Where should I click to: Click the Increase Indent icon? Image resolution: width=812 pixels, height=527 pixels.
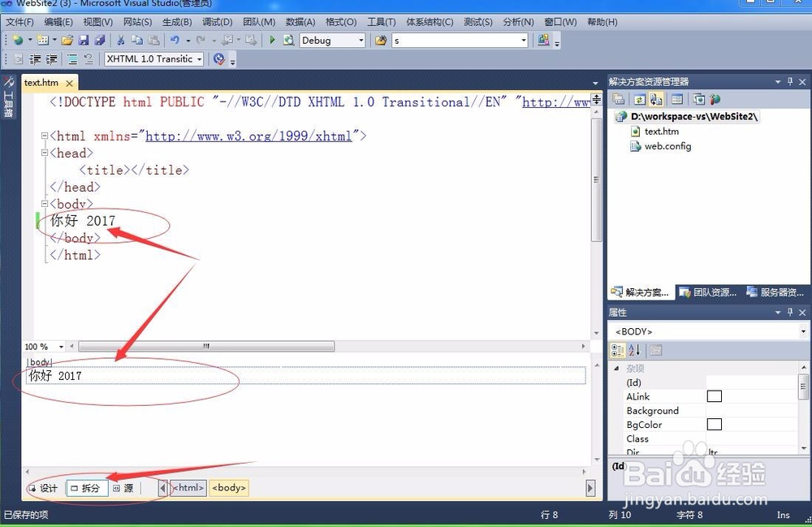51,59
